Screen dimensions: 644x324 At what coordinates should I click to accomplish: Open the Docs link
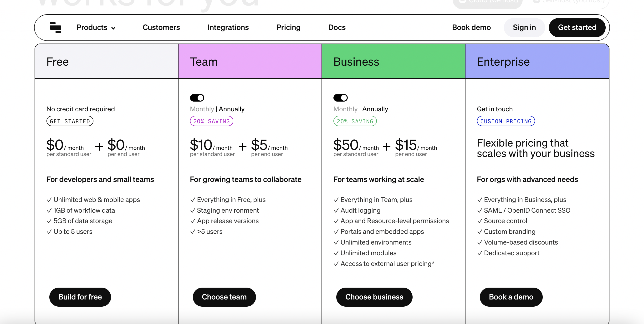(337, 27)
